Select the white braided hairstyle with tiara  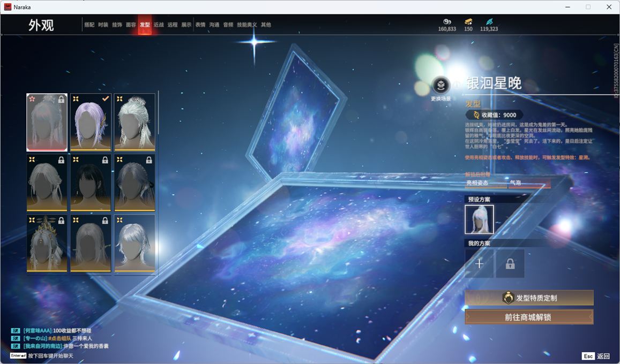(135, 123)
